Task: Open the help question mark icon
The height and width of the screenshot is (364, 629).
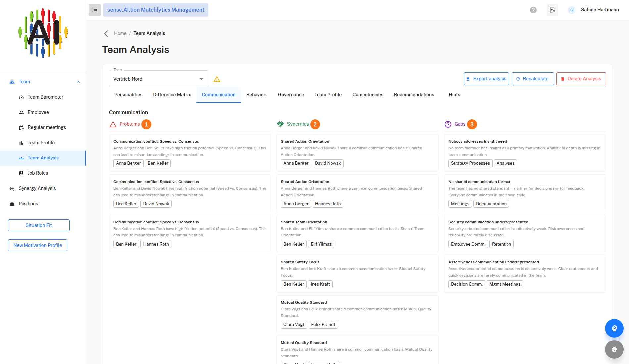Action: pos(533,10)
